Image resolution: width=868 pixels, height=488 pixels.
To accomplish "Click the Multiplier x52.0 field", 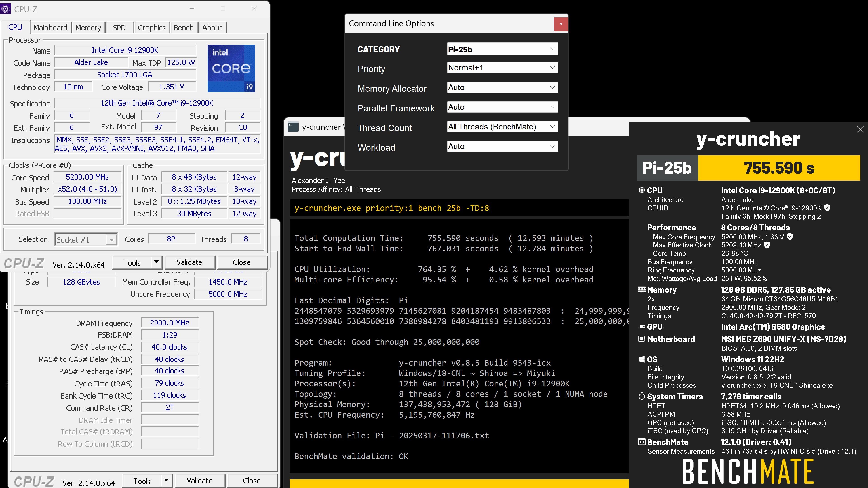I will coord(87,189).
